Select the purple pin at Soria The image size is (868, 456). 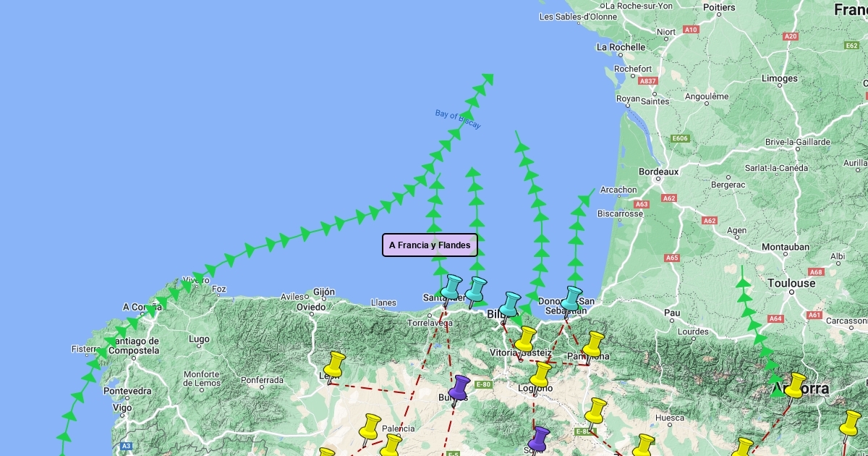point(539,441)
